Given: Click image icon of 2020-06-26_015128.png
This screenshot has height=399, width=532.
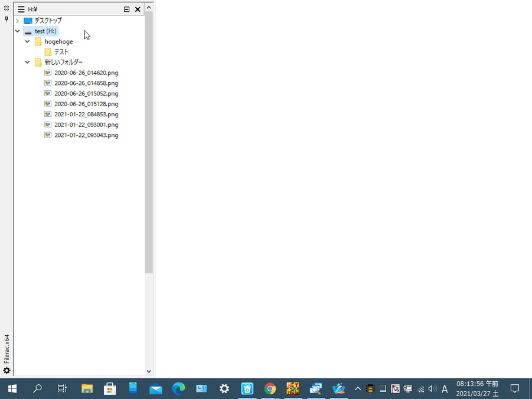Looking at the screenshot, I should (48, 104).
